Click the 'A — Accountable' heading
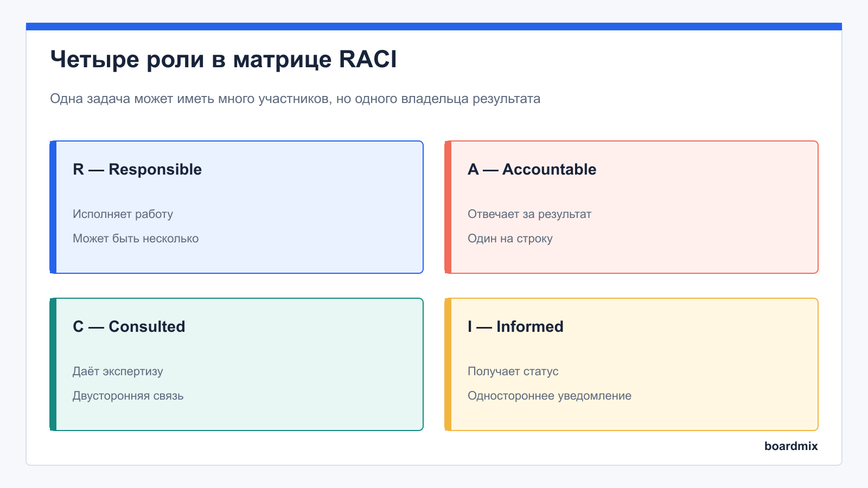Viewport: 868px width, 488px height. (532, 169)
